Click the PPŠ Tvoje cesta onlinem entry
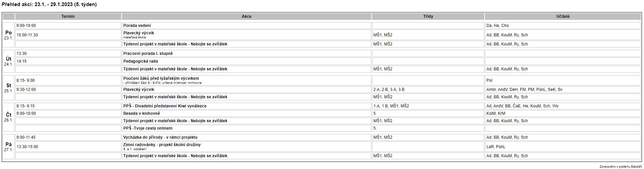644x169 pixels. [148, 128]
